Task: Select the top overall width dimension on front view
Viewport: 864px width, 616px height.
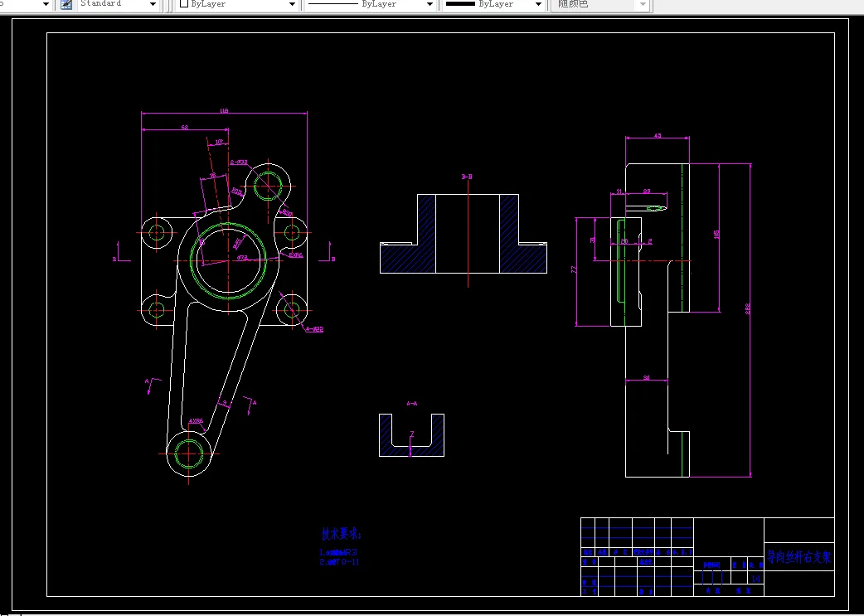Action: coord(224,111)
